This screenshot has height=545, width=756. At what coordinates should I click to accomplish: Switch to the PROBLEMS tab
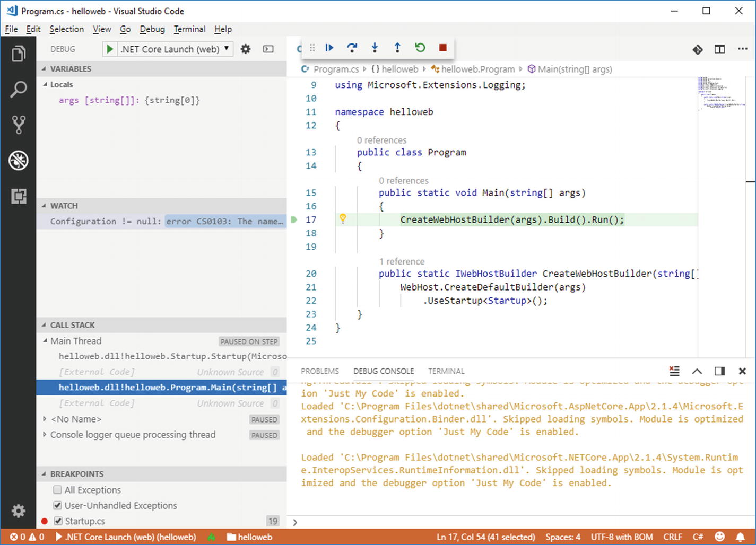click(x=319, y=371)
